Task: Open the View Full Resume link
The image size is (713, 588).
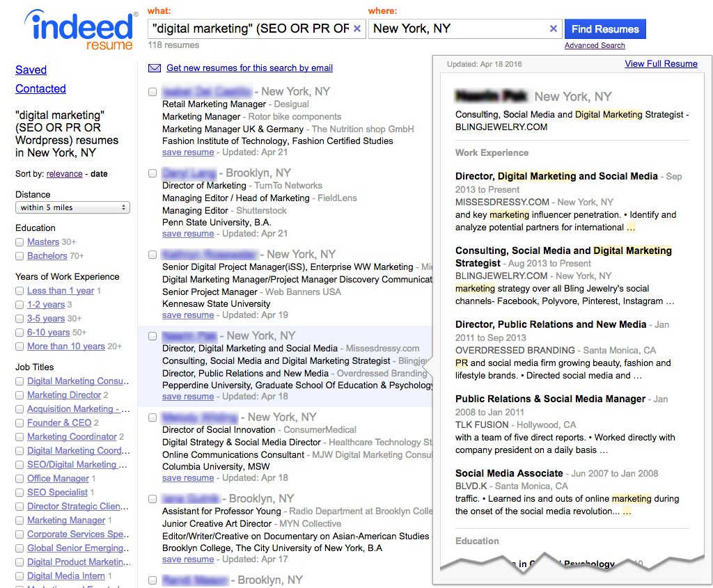Action: (661, 63)
